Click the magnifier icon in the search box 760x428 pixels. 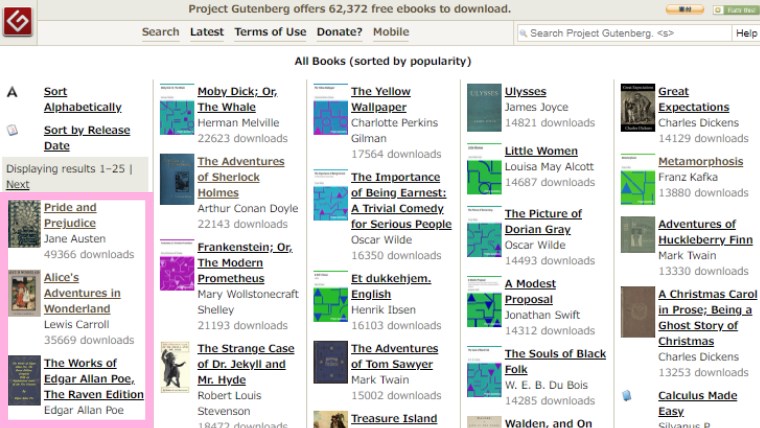tap(523, 33)
